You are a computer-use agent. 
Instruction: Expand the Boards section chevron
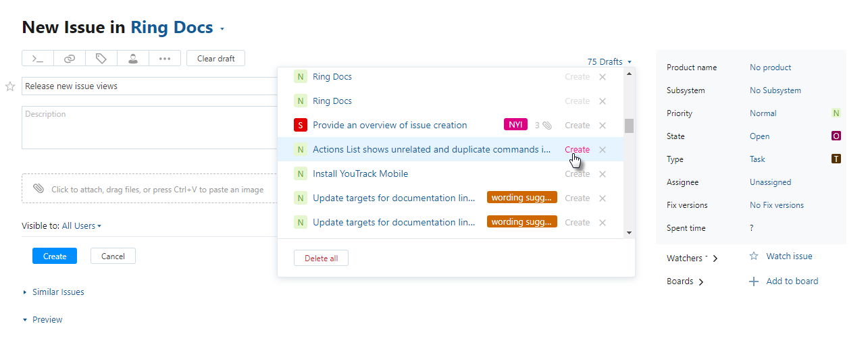[701, 282]
